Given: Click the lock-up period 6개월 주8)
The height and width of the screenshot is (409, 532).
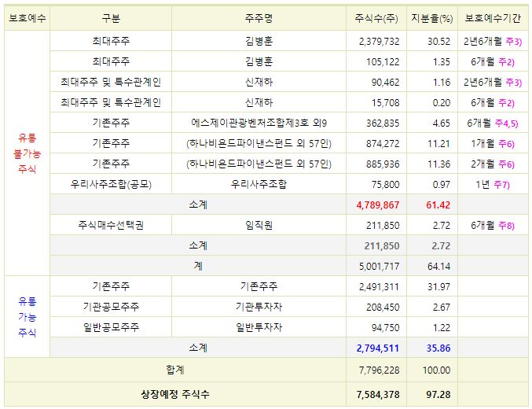Looking at the screenshot, I should 493,225.
